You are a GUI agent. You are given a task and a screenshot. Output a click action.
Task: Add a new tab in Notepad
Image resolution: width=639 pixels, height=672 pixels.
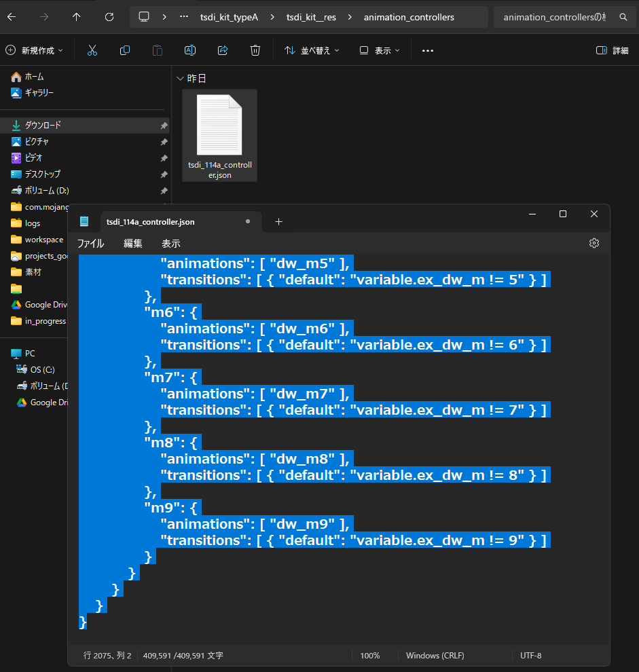[x=278, y=221]
